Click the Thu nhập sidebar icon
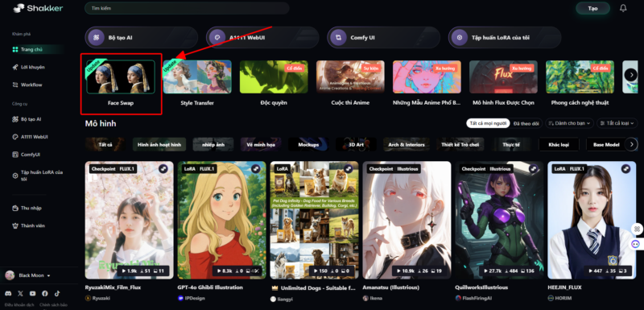 coord(15,208)
